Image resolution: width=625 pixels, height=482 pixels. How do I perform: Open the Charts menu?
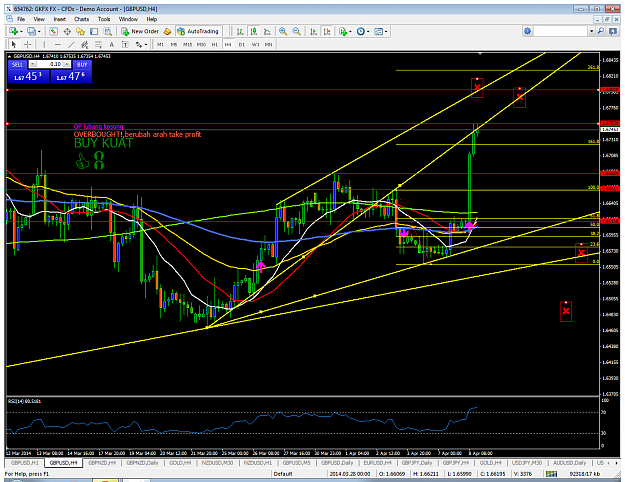tap(82, 19)
